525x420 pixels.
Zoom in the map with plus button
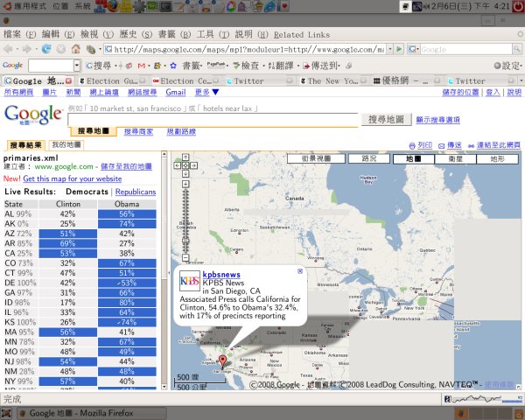point(185,184)
